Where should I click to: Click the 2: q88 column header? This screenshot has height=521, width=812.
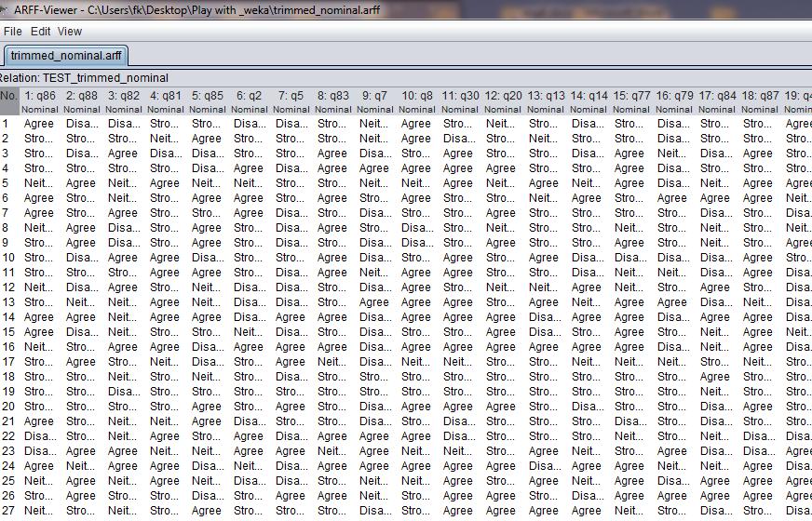coord(82,101)
